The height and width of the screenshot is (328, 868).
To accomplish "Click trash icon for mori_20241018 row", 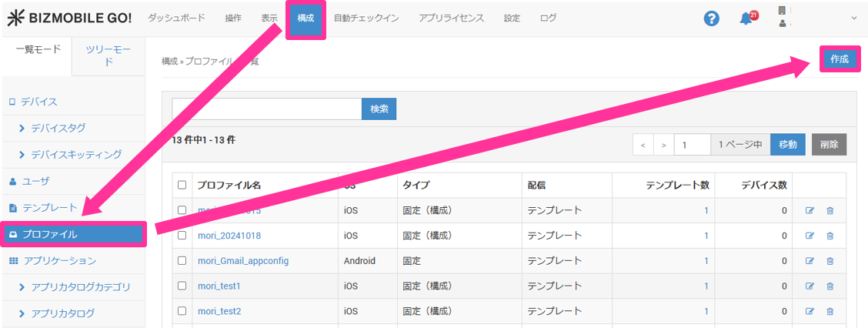I will coord(830,236).
